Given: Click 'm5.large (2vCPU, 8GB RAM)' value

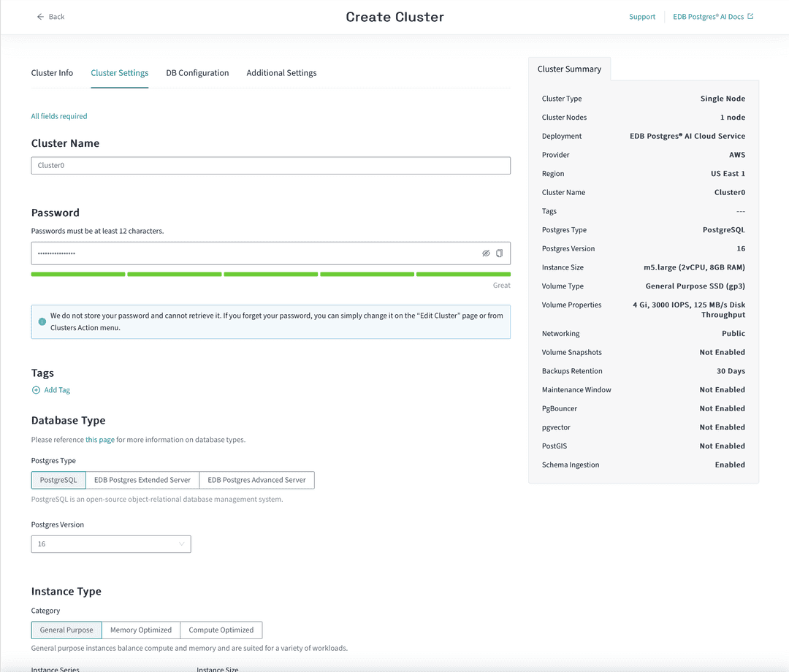Looking at the screenshot, I should pos(695,267).
